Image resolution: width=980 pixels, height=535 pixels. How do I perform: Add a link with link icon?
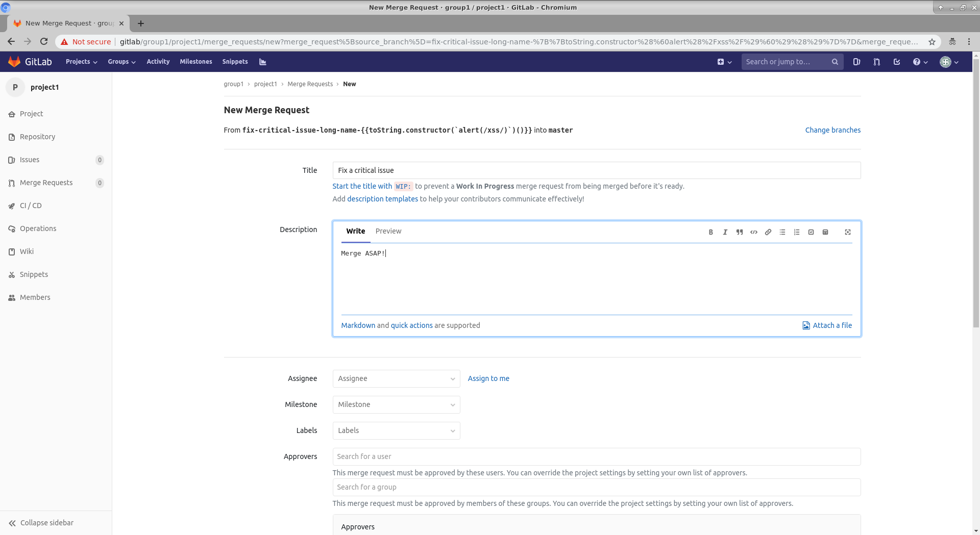(x=768, y=232)
